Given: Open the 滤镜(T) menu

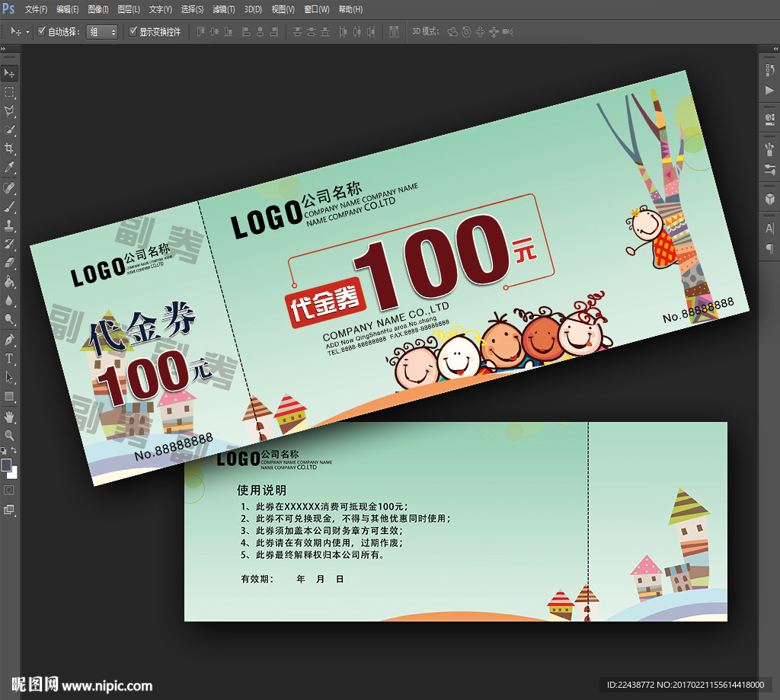Looking at the screenshot, I should point(223,9).
